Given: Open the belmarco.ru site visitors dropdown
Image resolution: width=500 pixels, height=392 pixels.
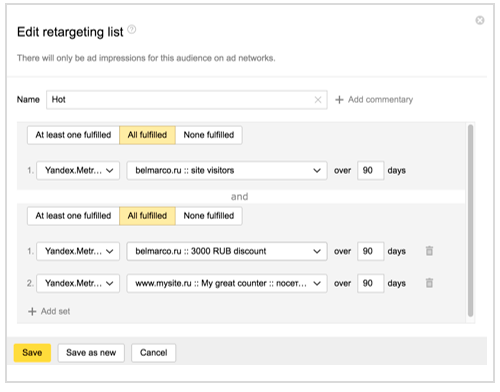Looking at the screenshot, I should [227, 171].
